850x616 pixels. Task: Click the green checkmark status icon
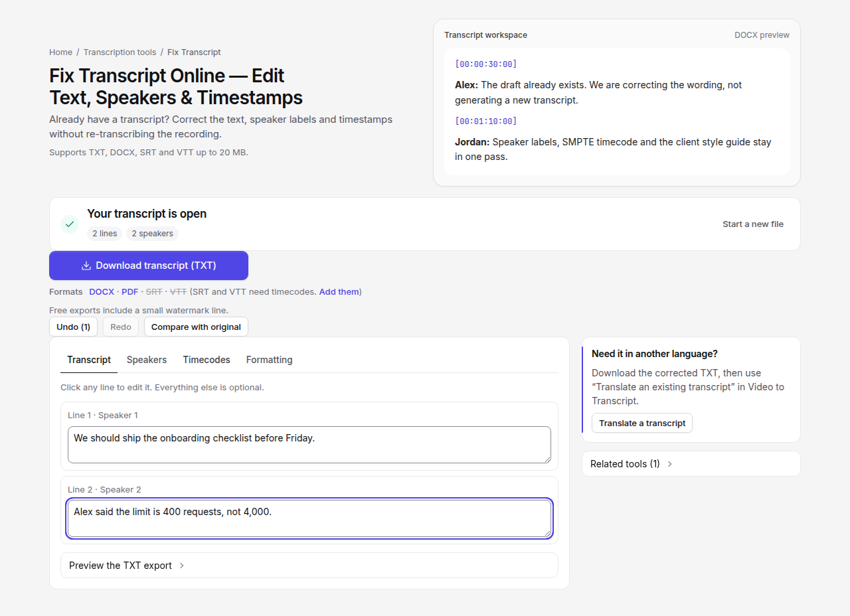pyautogui.click(x=70, y=224)
